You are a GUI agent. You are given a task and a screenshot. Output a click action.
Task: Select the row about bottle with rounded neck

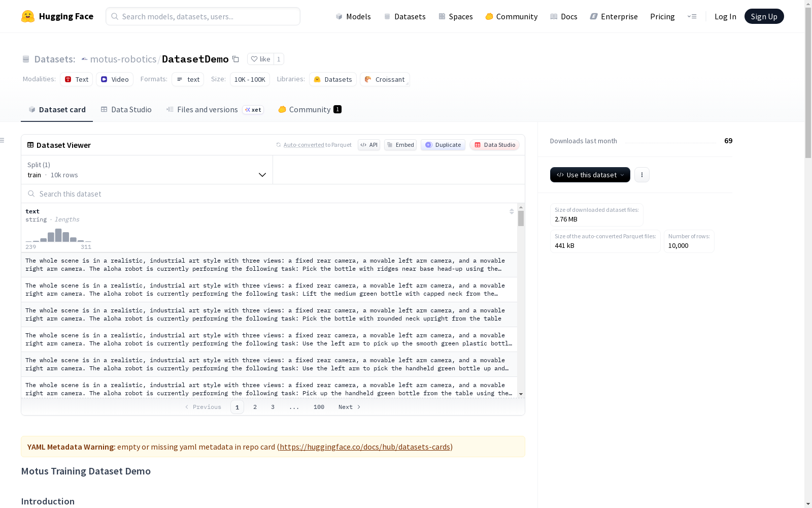(269, 314)
